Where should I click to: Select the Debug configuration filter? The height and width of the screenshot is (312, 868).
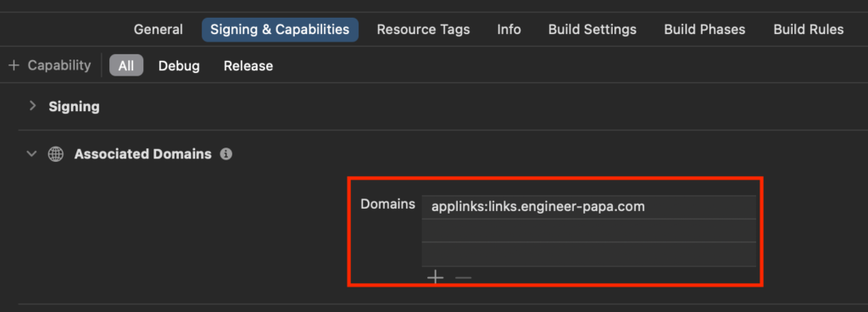[x=179, y=66]
